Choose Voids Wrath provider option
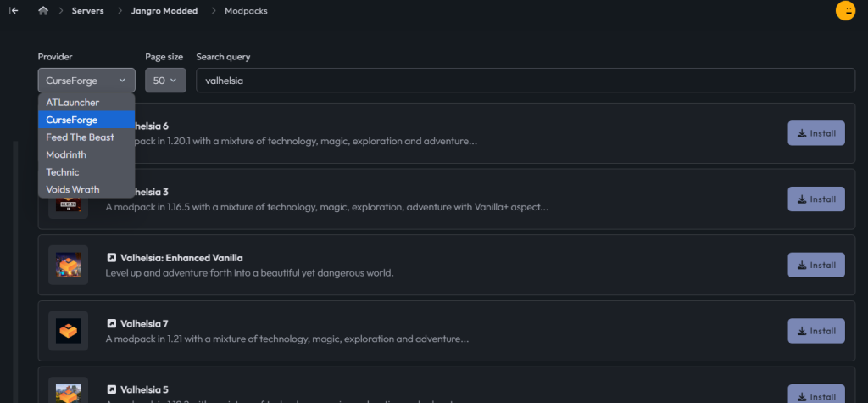868x403 pixels. 73,189
